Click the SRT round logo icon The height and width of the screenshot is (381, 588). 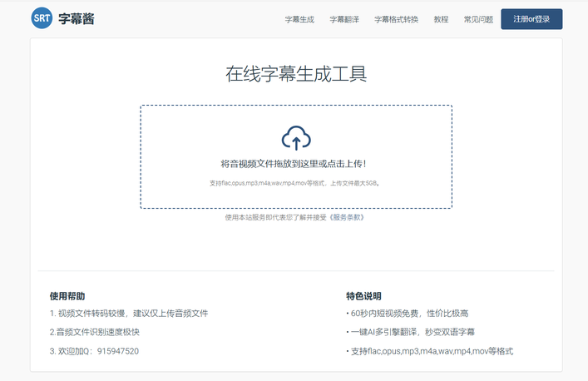[x=42, y=18]
